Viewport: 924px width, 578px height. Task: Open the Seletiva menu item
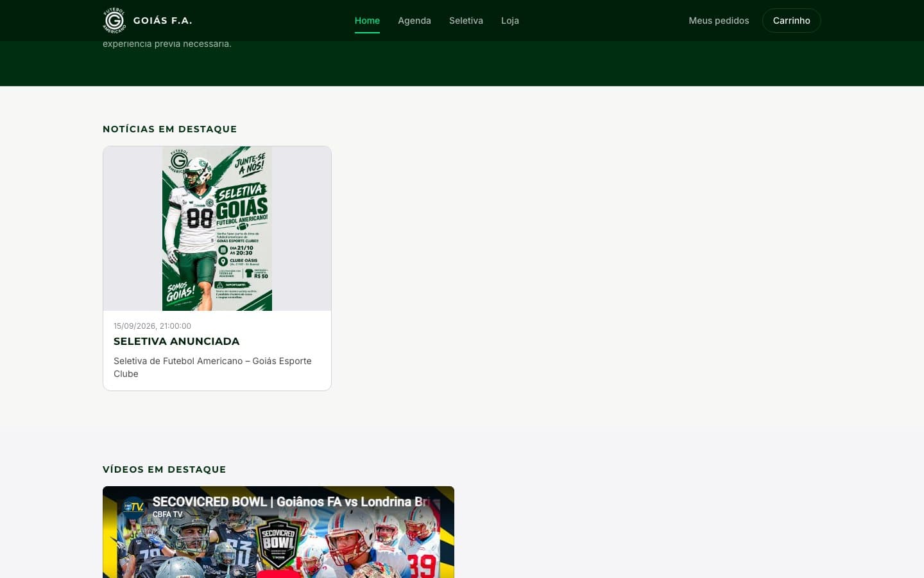(466, 21)
